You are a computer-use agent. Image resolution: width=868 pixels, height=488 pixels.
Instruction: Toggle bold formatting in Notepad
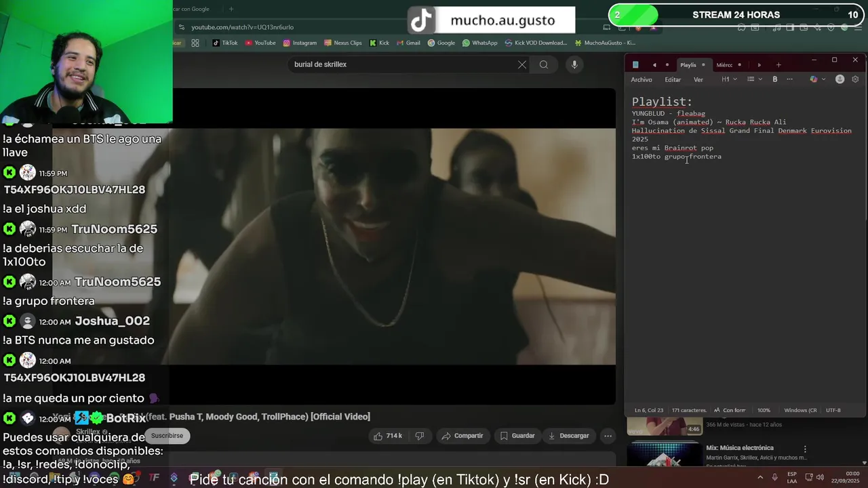[775, 79]
